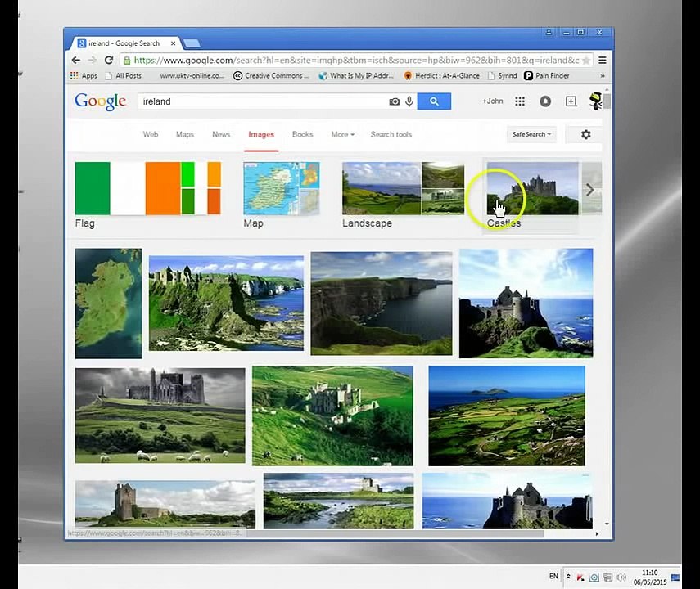
Task: Open the Google apps grid icon
Action: (x=520, y=101)
